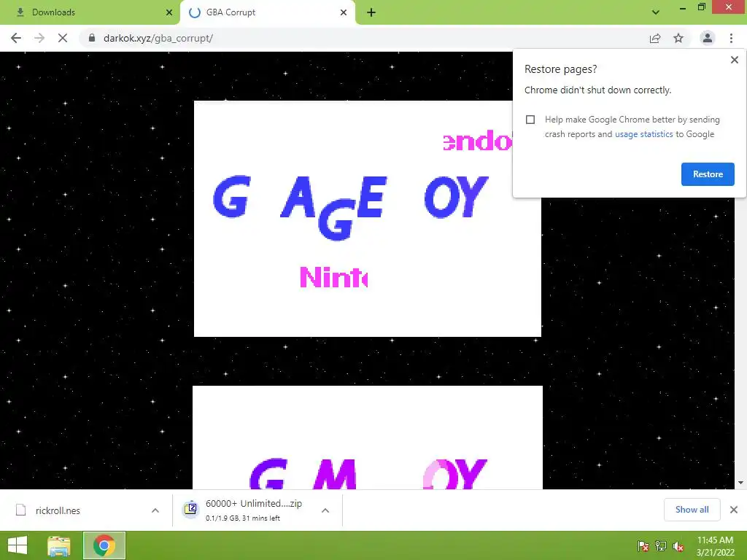
Task: Open the tab search dropdown arrow
Action: [656, 12]
